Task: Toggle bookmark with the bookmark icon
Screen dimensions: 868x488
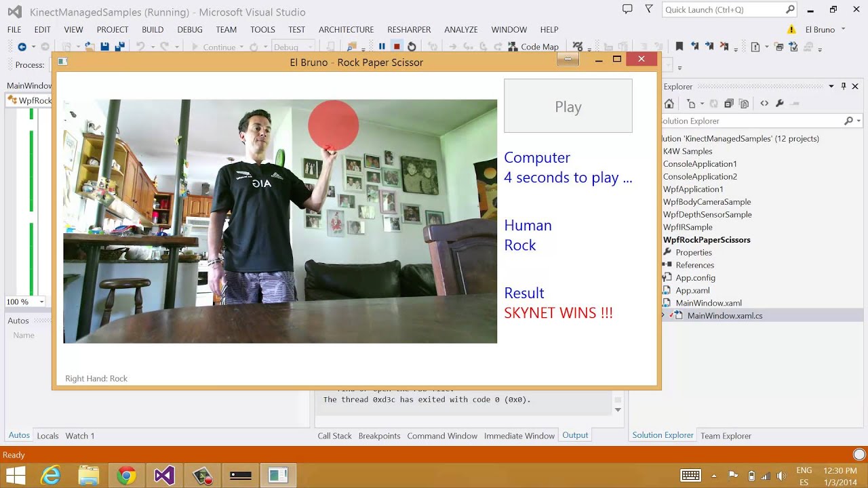Action: (679, 47)
